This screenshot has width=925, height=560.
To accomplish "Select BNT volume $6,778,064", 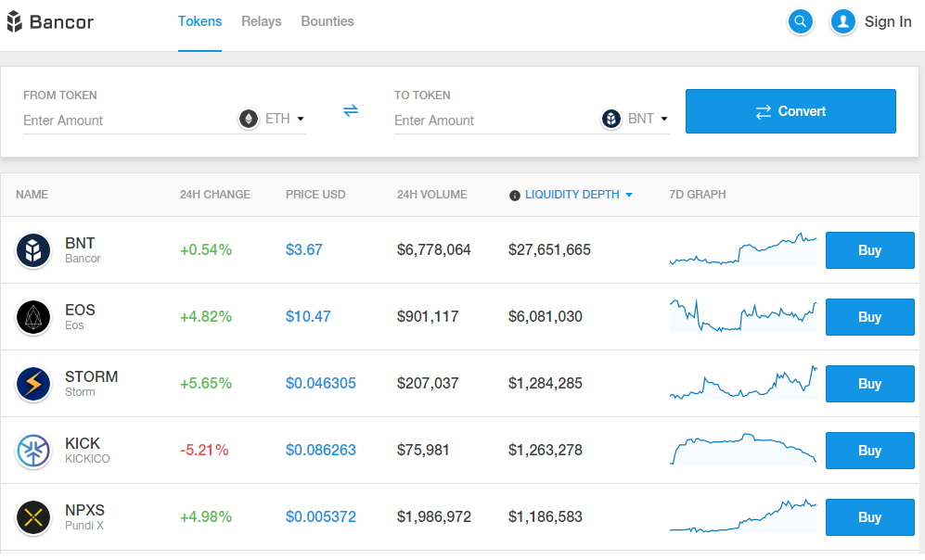I will (x=433, y=250).
